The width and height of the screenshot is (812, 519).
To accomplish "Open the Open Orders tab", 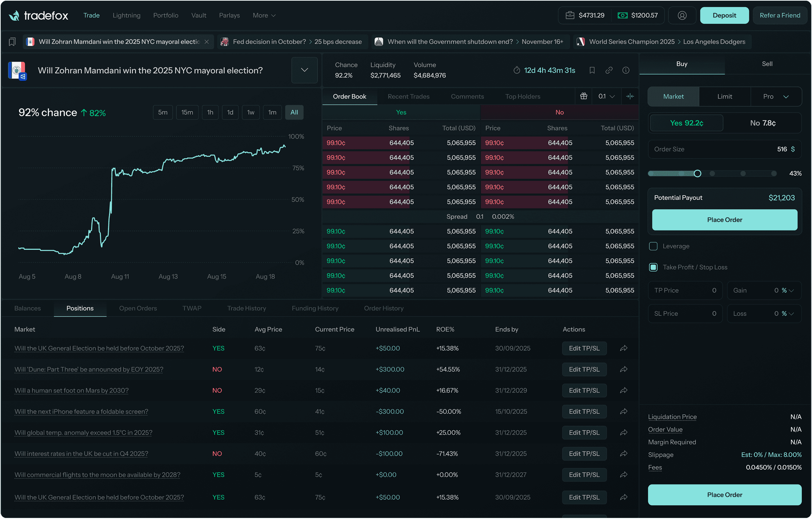I will (138, 308).
